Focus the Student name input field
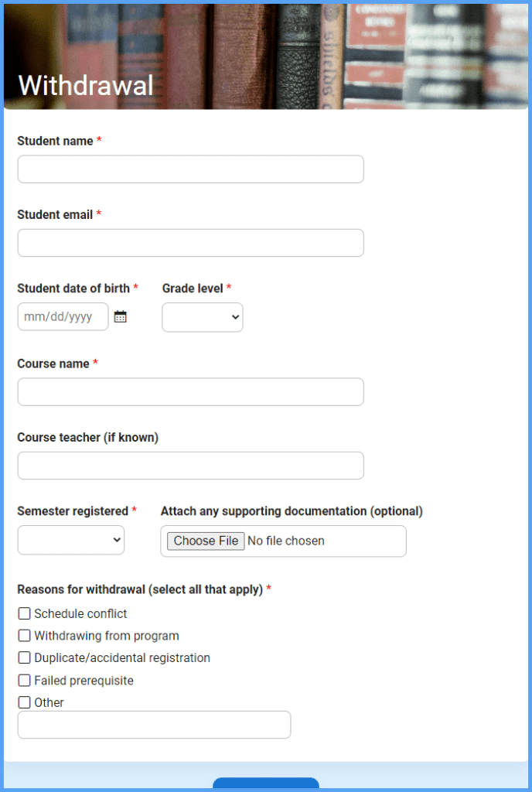Screen dimensions: 532x792 (x=190, y=169)
